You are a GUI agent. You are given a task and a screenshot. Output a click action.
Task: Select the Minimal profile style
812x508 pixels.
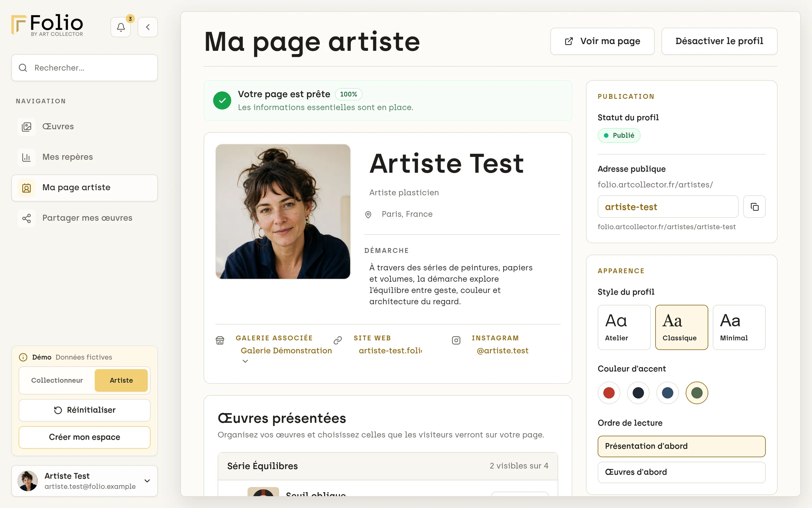click(739, 327)
